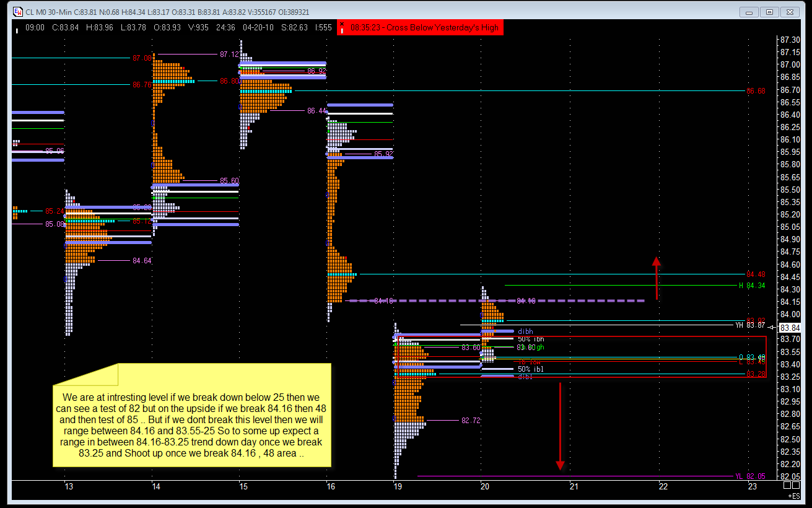The width and height of the screenshot is (812, 508).
Task: Click the "+ES" label in the corner
Action: coord(793,496)
